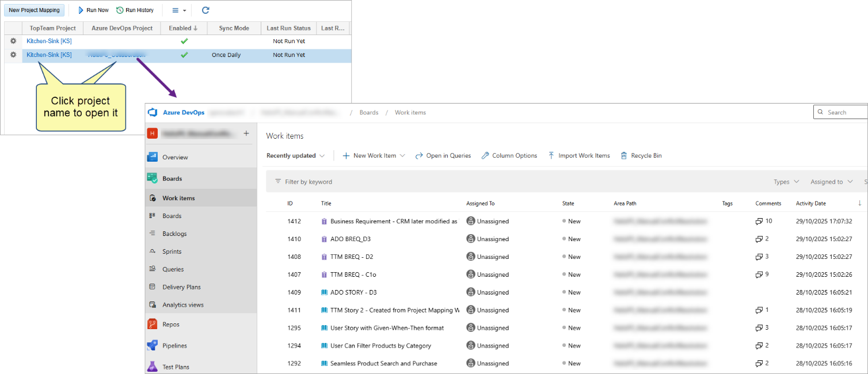
Task: Click Run Now play icon
Action: 81,10
